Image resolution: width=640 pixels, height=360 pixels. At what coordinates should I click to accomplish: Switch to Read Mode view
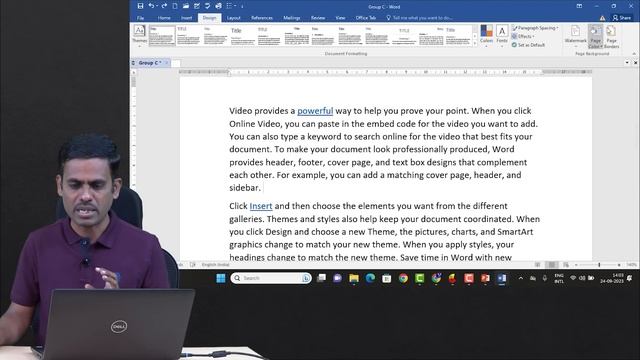[538, 265]
